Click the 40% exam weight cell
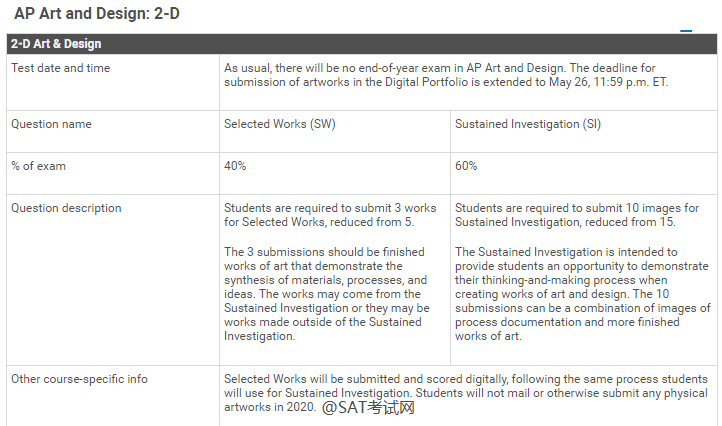 pyautogui.click(x=235, y=166)
